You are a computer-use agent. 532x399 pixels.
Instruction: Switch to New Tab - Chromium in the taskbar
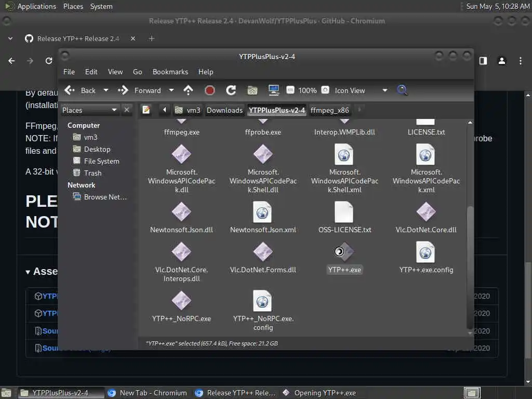pos(147,393)
